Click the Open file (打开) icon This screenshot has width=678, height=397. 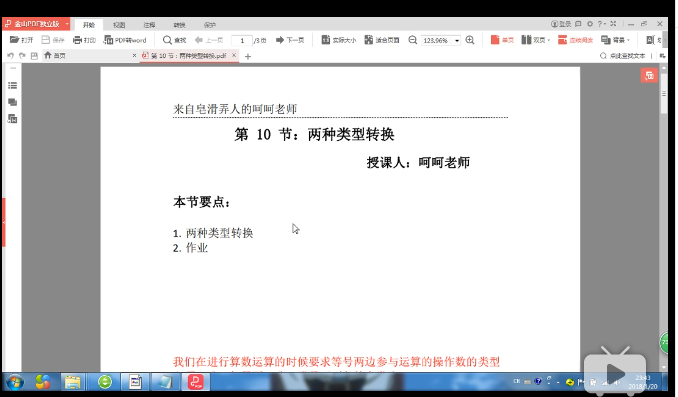[14, 40]
